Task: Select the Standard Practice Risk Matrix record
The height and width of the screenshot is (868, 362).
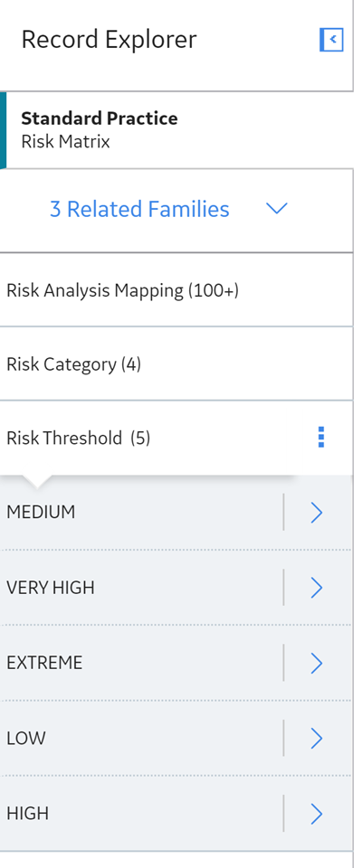Action: tap(176, 130)
